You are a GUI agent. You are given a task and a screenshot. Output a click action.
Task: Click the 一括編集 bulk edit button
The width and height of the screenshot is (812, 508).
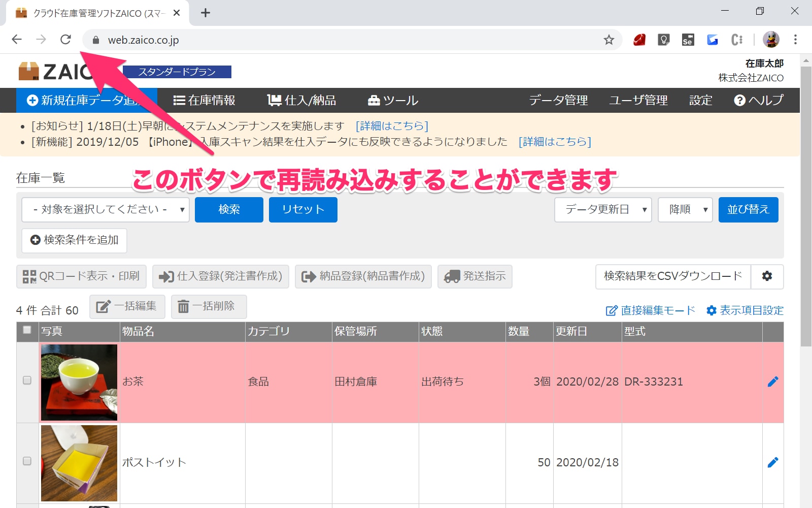127,307
